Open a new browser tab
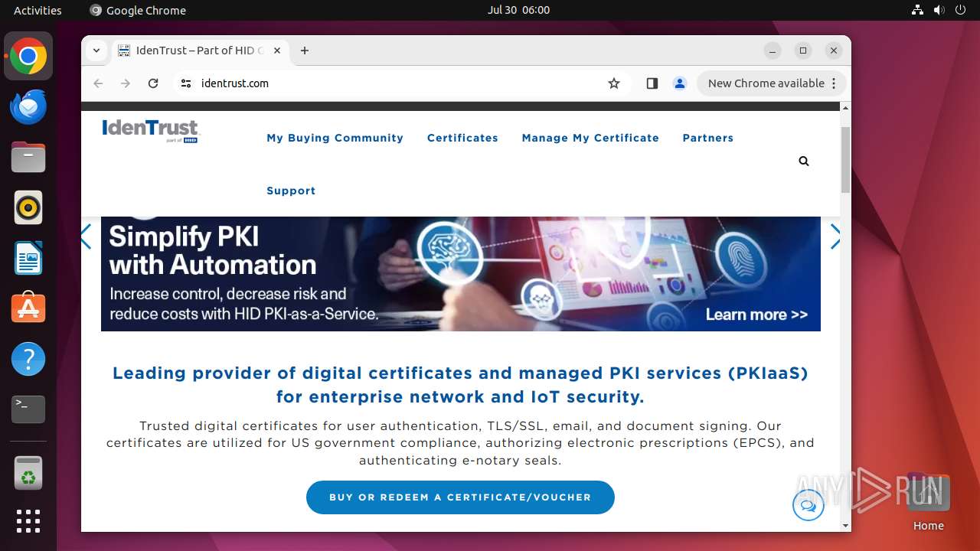The width and height of the screenshot is (980, 551). pyautogui.click(x=305, y=51)
